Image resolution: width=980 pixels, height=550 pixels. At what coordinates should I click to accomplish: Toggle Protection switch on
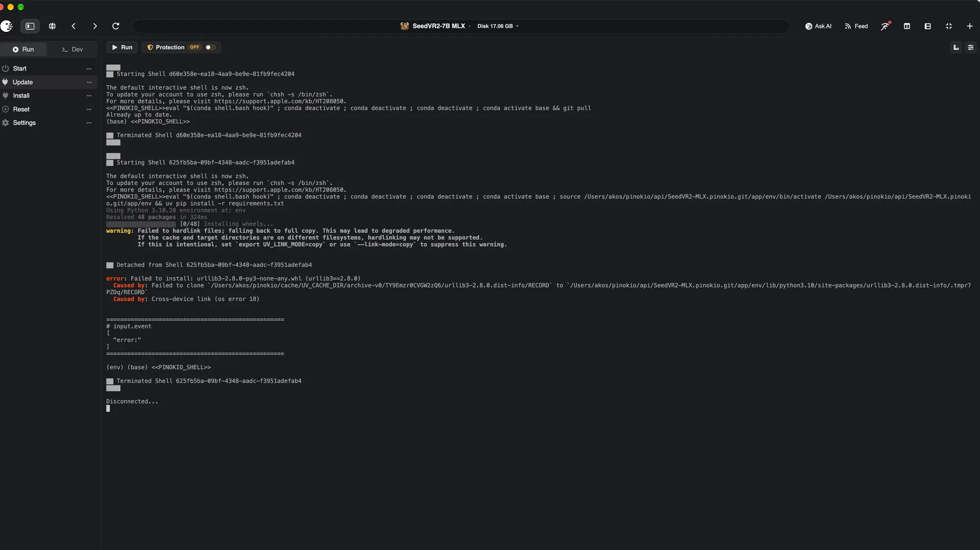point(210,47)
